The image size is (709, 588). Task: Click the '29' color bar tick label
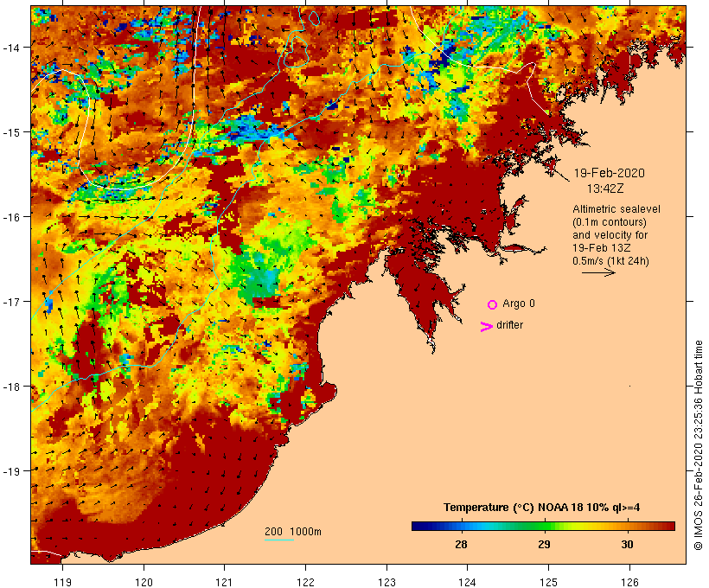(544, 544)
